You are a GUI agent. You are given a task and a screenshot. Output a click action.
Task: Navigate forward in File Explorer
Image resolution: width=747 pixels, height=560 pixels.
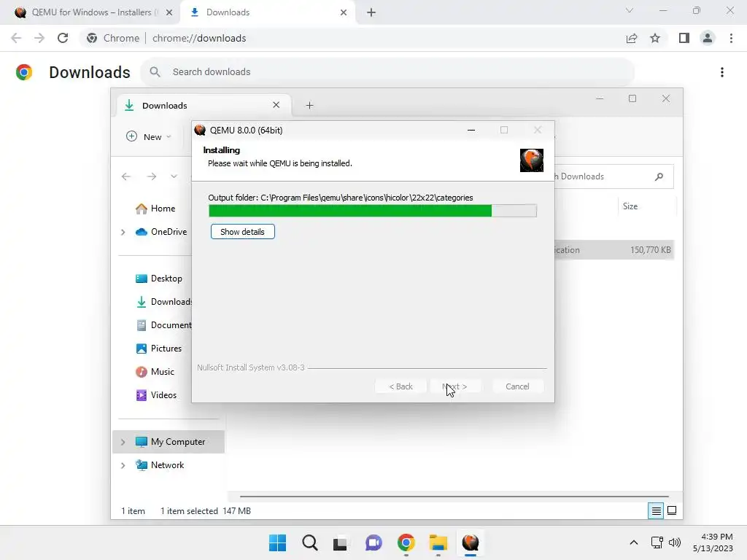tap(152, 176)
